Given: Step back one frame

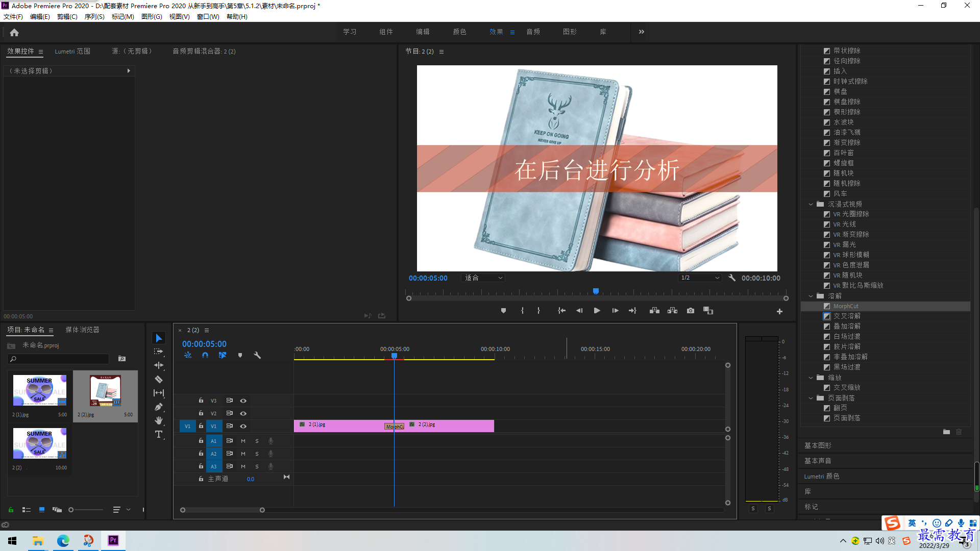Looking at the screenshot, I should point(579,311).
